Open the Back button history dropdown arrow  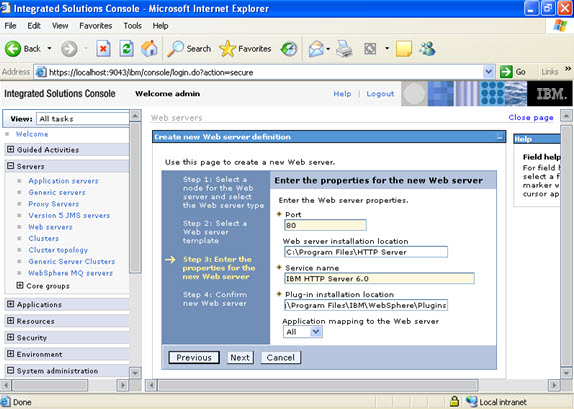pyautogui.click(x=49, y=48)
